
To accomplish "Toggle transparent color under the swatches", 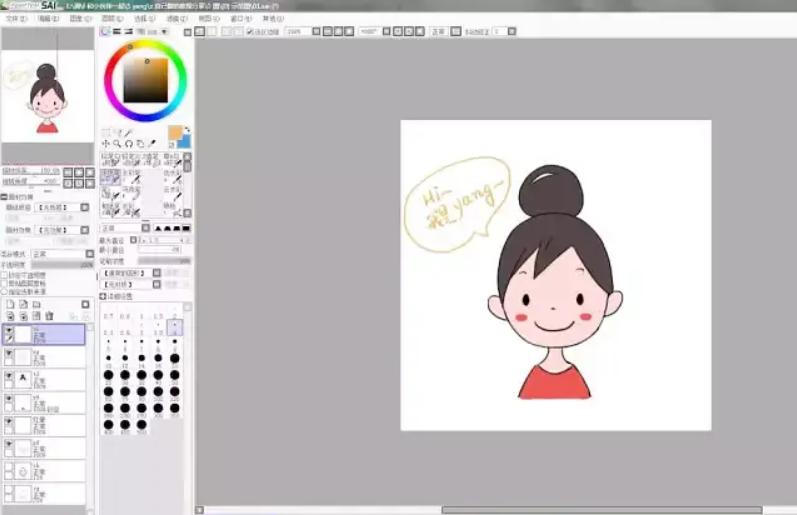I will coord(172,145).
